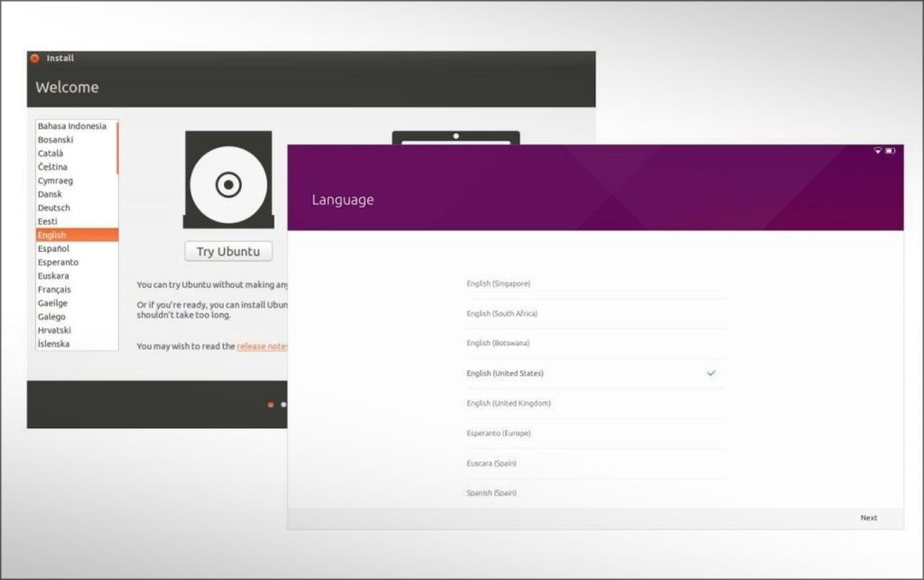Click the orange progress dot in Install window
This screenshot has height=580, width=924.
pyautogui.click(x=270, y=405)
